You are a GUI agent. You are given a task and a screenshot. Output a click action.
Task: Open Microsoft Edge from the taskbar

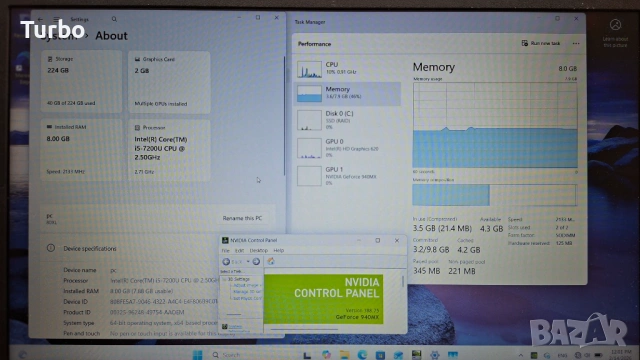tap(362, 355)
